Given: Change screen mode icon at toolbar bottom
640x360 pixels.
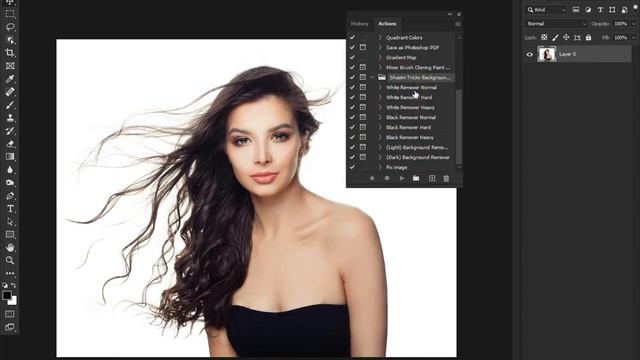Looking at the screenshot, I should (x=10, y=327).
